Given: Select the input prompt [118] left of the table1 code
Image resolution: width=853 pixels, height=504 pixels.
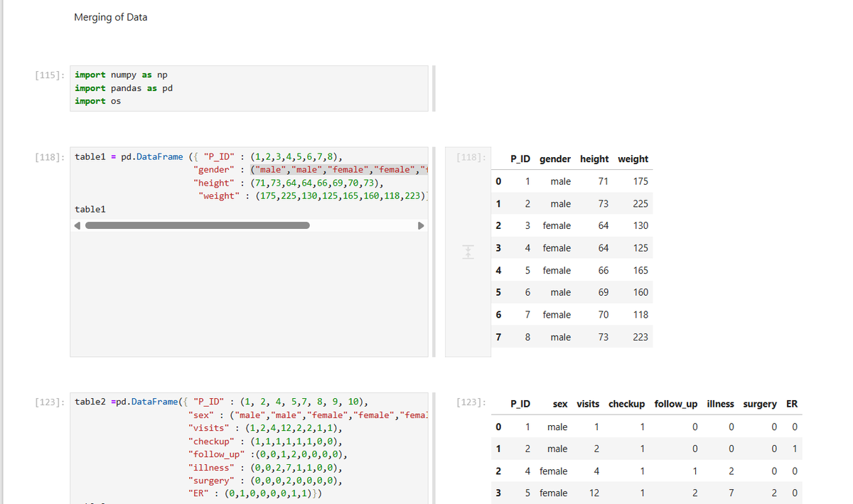Looking at the screenshot, I should pyautogui.click(x=50, y=156).
